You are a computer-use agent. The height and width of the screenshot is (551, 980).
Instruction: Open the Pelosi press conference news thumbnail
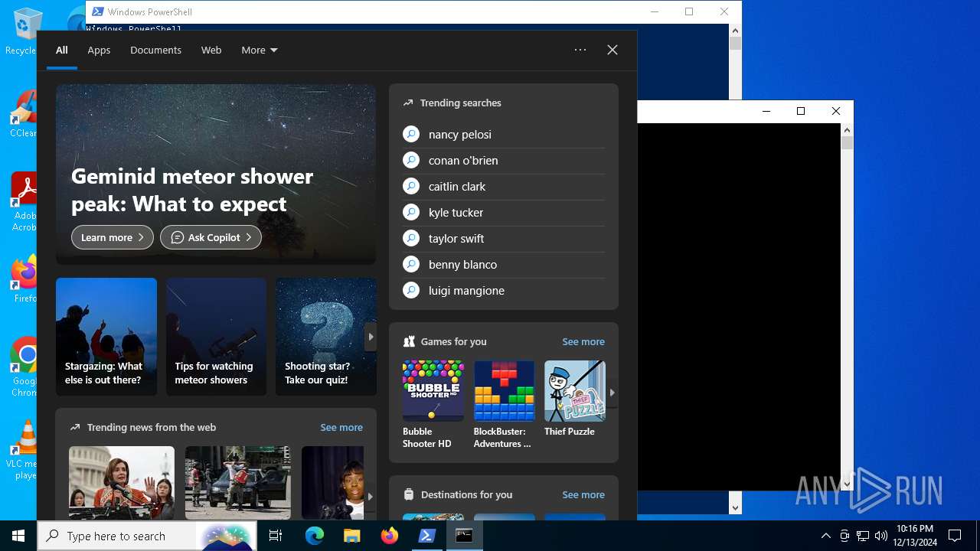[122, 483]
